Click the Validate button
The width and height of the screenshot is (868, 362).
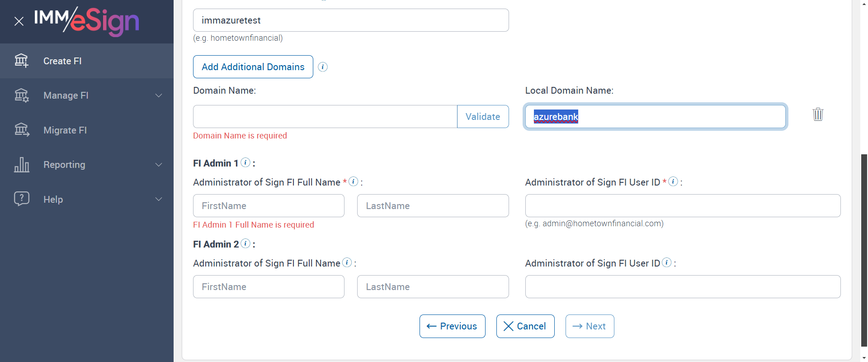point(483,117)
